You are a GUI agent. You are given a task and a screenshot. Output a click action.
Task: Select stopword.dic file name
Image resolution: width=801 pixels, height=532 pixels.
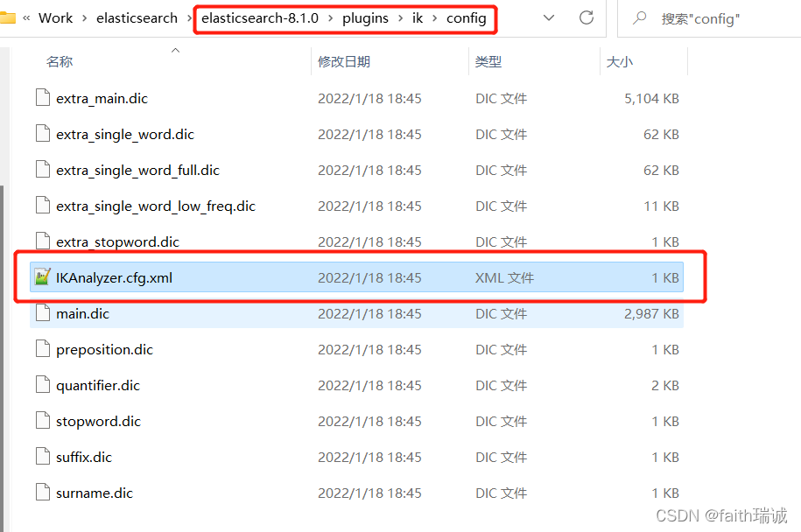(x=99, y=421)
